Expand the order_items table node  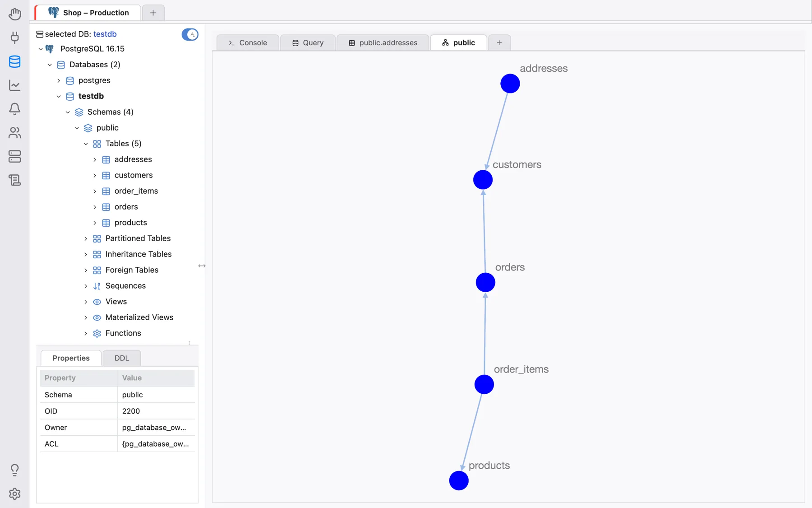click(95, 191)
